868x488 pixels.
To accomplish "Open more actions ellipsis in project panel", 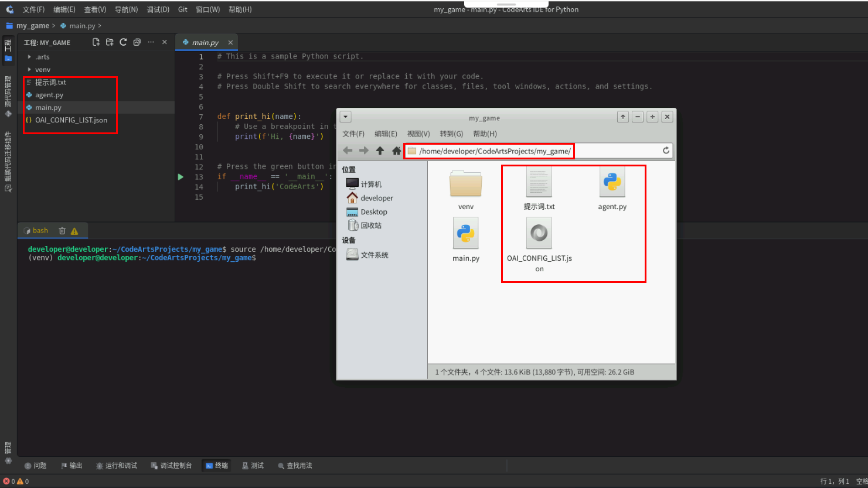I will (x=151, y=42).
